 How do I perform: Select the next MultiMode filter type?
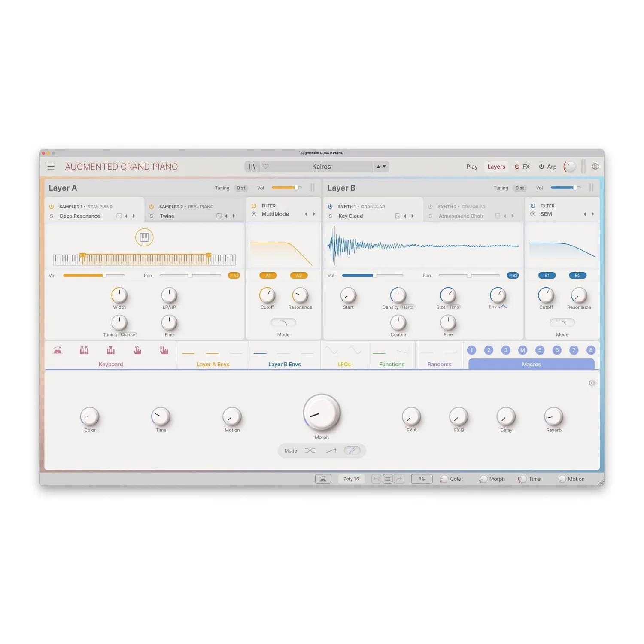pos(314,214)
